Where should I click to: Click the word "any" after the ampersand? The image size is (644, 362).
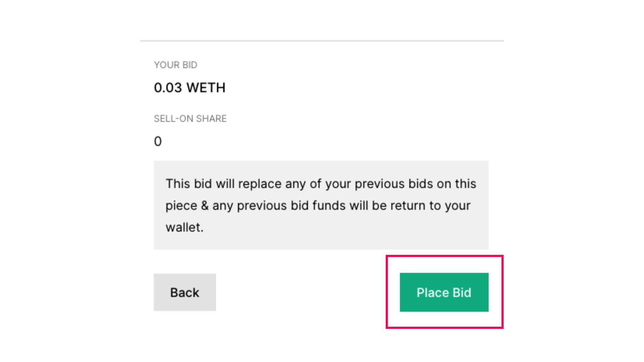(223, 206)
